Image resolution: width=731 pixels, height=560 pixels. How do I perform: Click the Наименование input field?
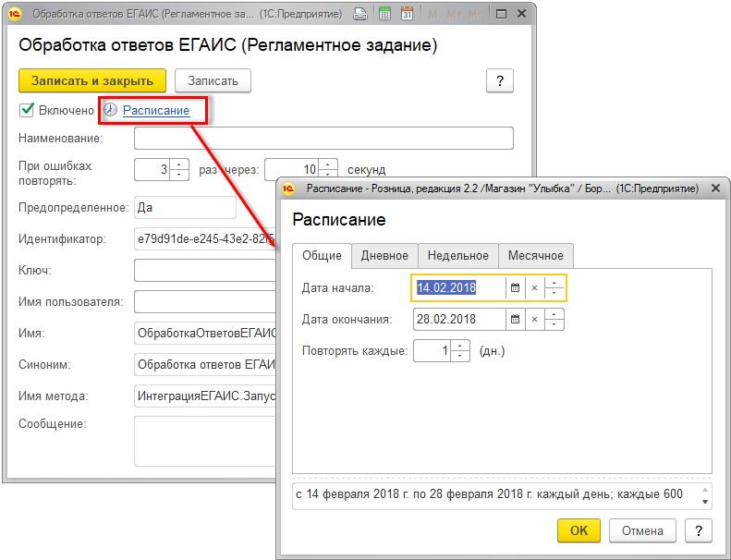click(x=323, y=138)
